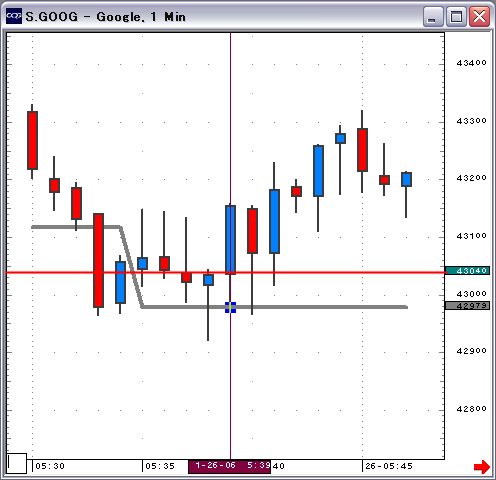Click the 43040 current price label

click(x=467, y=271)
